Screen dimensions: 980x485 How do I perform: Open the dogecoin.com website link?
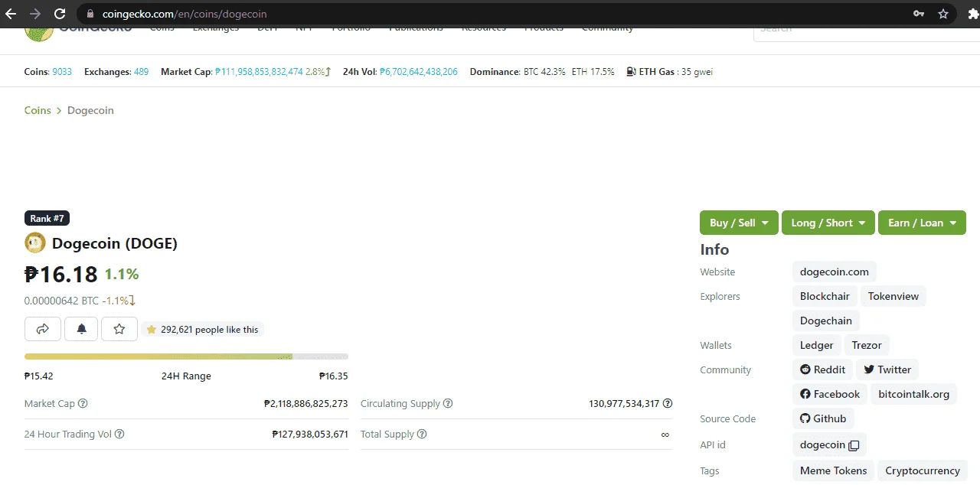[x=835, y=272]
